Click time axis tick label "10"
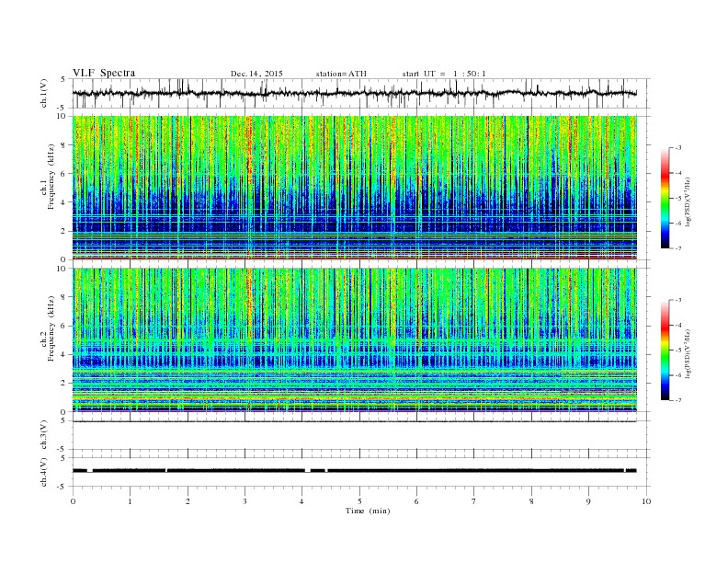The height and width of the screenshot is (563, 728). pos(646,501)
